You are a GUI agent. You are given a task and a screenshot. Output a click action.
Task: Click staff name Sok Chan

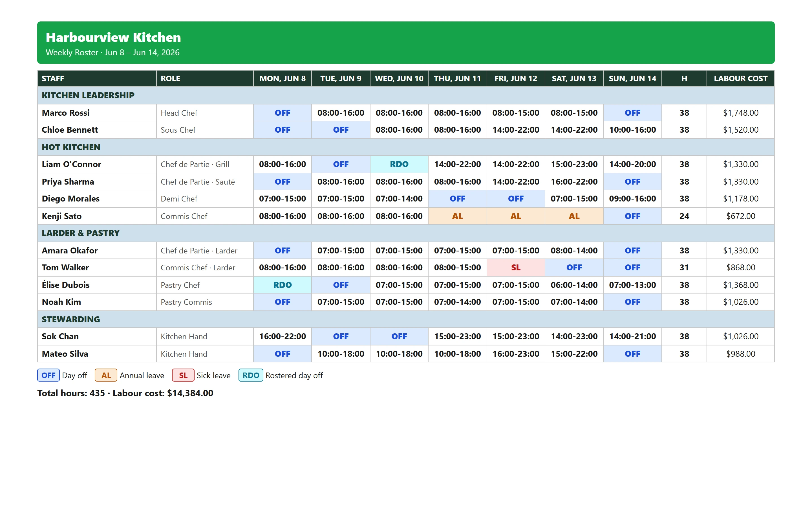(x=60, y=336)
